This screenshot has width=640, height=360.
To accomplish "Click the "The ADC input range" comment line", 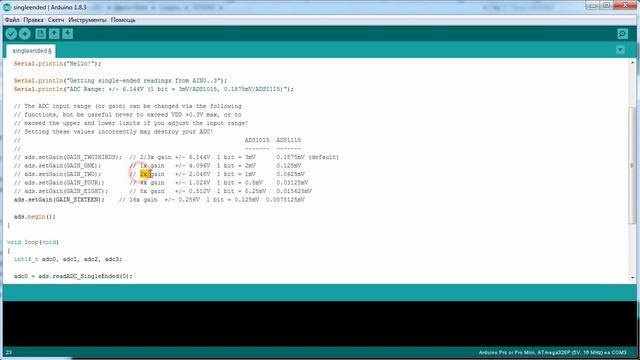I will tap(128, 106).
